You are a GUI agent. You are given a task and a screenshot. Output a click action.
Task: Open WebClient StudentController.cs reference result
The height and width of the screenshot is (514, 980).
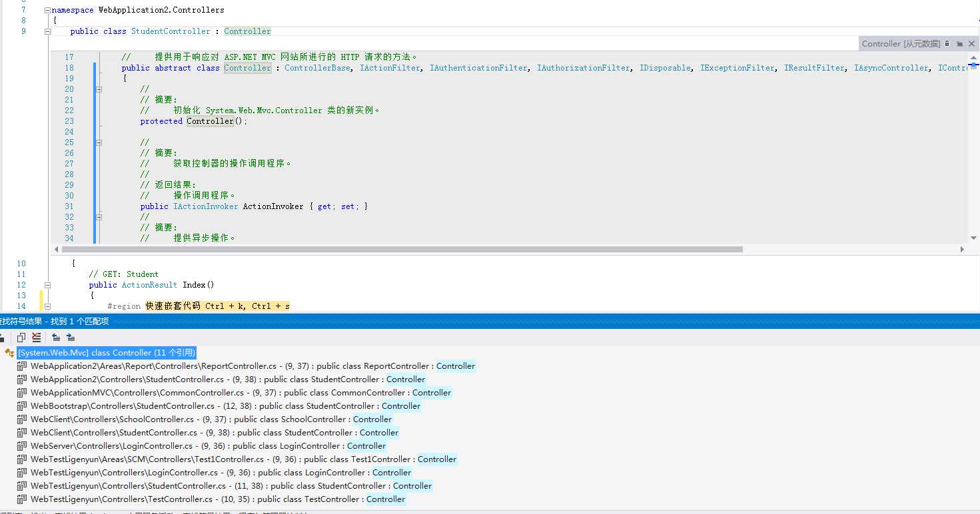(215, 433)
